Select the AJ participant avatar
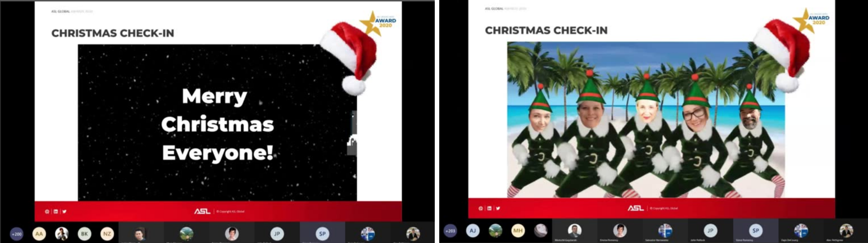This screenshot has height=243, width=868. [473, 231]
